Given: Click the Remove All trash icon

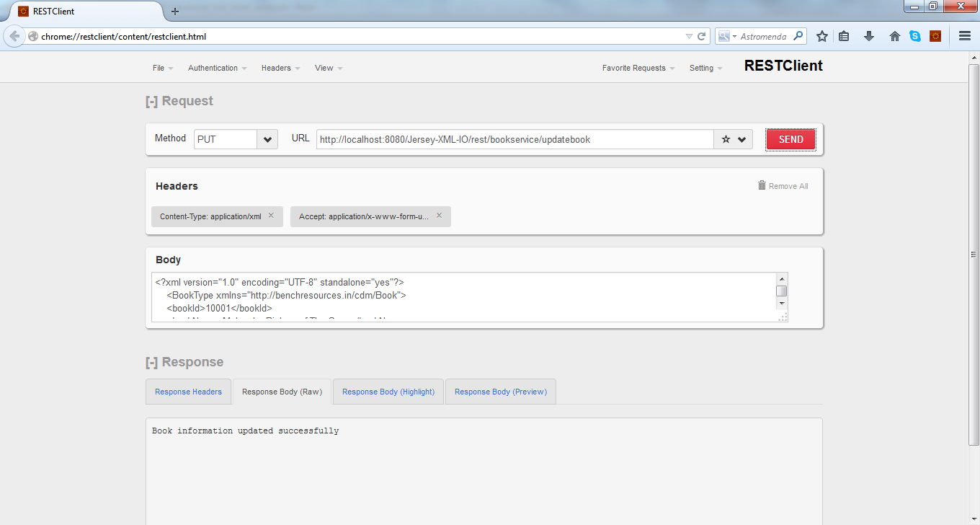Looking at the screenshot, I should [762, 185].
